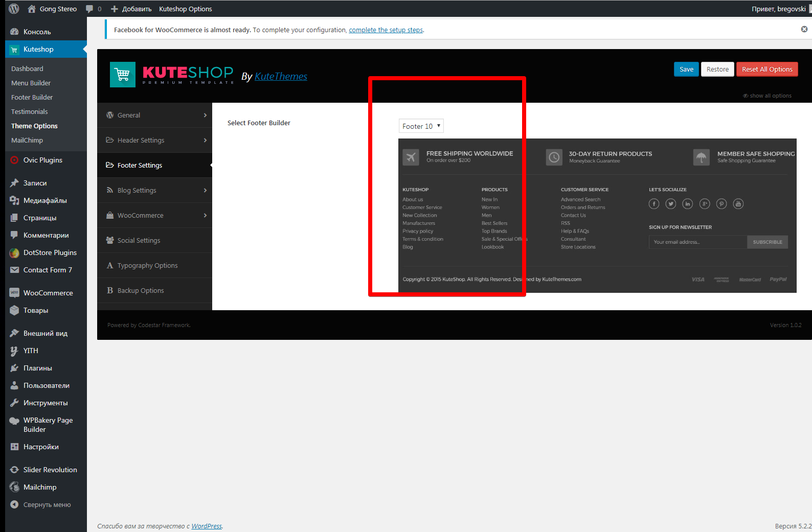Viewport: 812px width, 532px height.
Task: Collapse the menu via Свернуть меню
Action: point(46,504)
